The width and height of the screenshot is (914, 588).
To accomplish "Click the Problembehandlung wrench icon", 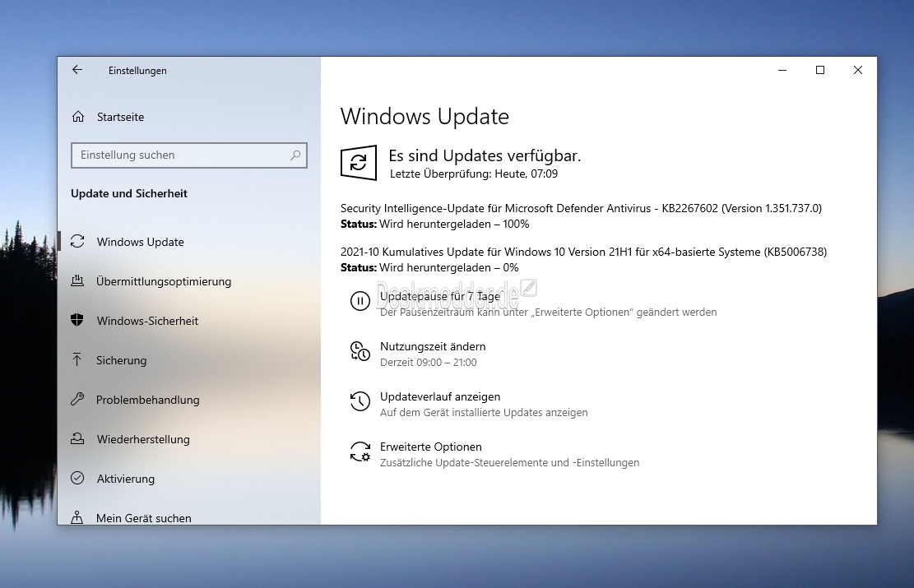I will pyautogui.click(x=77, y=399).
